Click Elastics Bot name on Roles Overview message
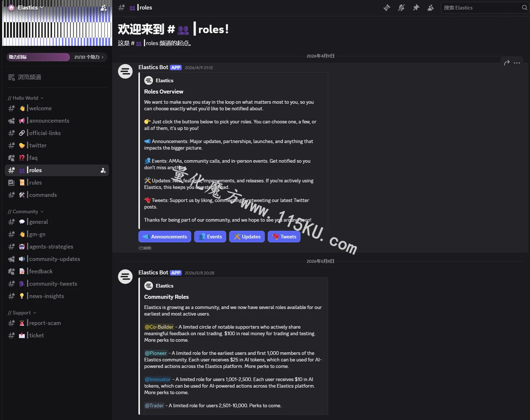The width and height of the screenshot is (530, 420). point(153,67)
